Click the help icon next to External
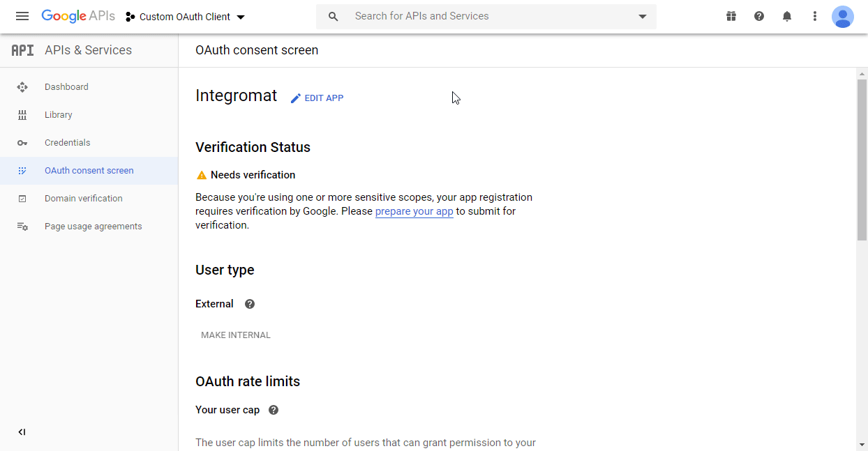Screen dimensions: 868x451 point(249,303)
